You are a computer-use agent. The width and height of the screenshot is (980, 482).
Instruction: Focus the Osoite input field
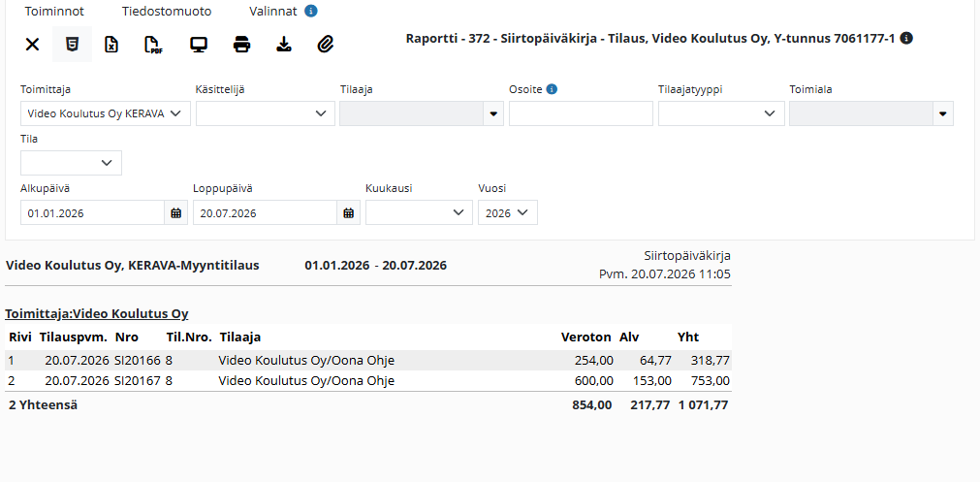point(581,113)
